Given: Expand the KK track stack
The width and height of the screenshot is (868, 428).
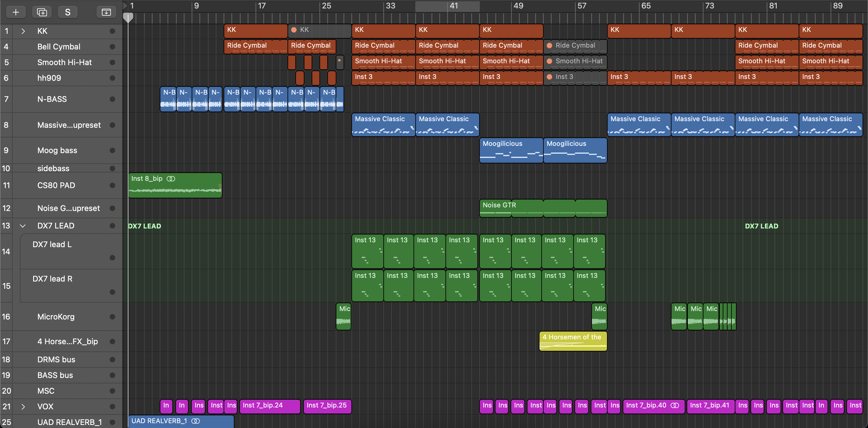Looking at the screenshot, I should [23, 31].
